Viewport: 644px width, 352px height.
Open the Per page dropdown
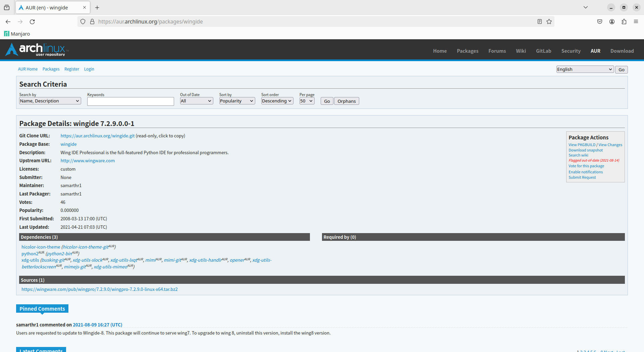coord(307,101)
